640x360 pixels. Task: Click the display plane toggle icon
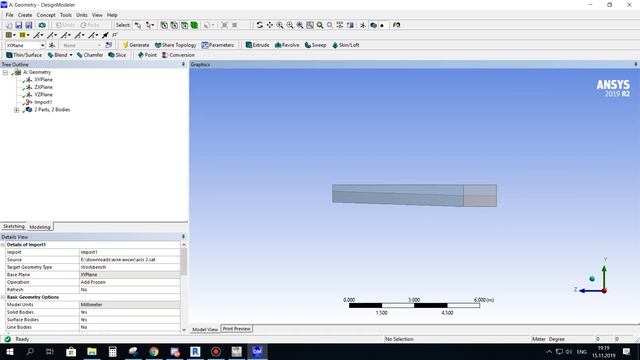pyautogui.click(x=362, y=25)
